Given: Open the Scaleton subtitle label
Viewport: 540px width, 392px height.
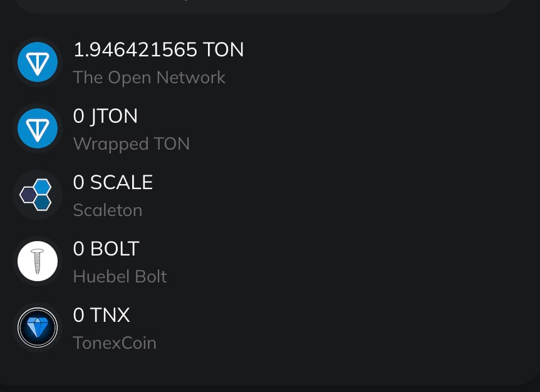Looking at the screenshot, I should coord(108,210).
